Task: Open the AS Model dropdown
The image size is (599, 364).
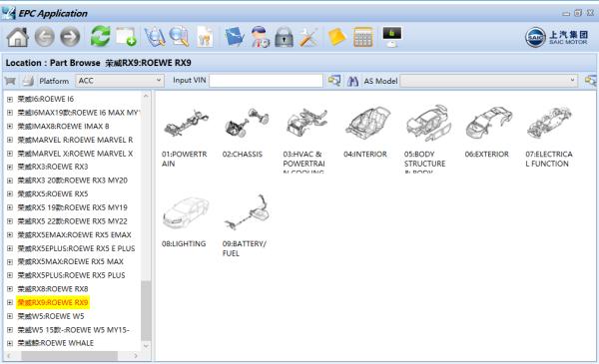Action: tap(488, 81)
